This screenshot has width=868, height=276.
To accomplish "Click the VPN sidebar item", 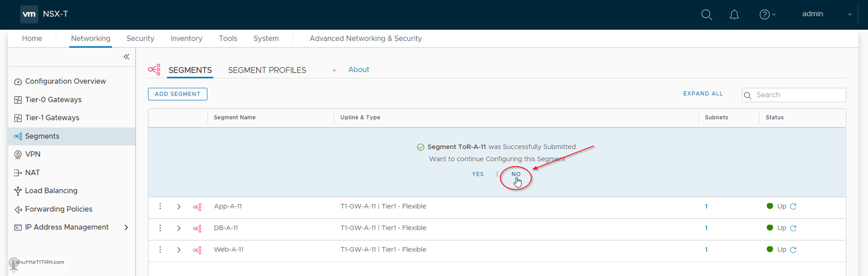I will click(x=33, y=154).
